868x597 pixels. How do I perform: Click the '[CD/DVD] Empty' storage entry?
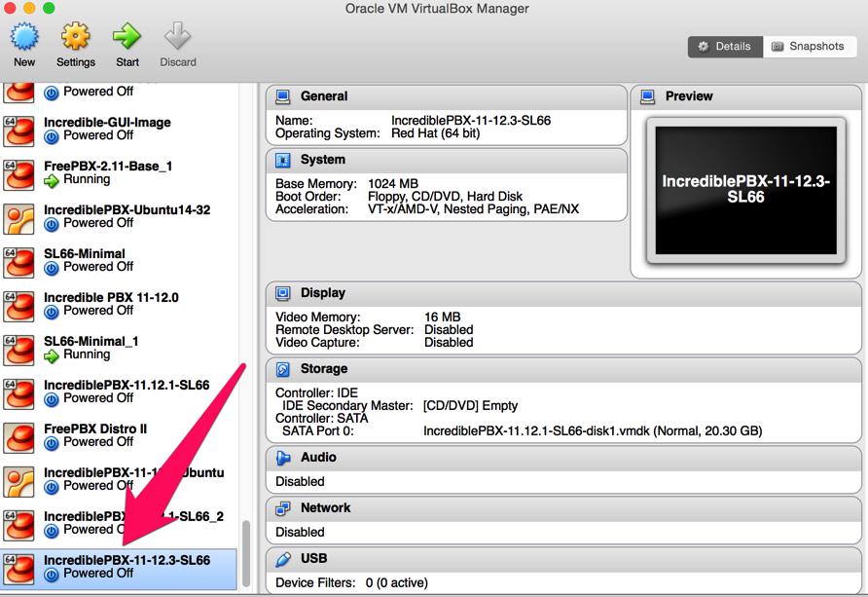pos(471,406)
